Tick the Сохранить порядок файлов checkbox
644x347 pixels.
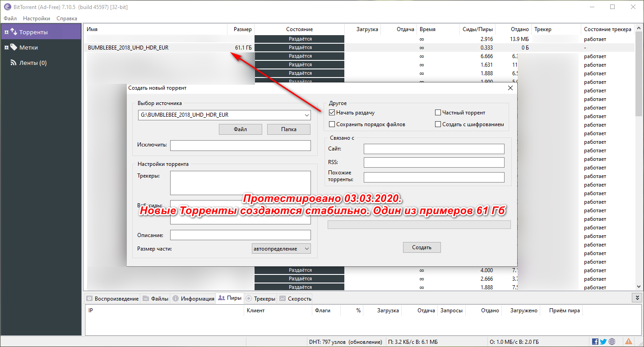pyautogui.click(x=332, y=124)
